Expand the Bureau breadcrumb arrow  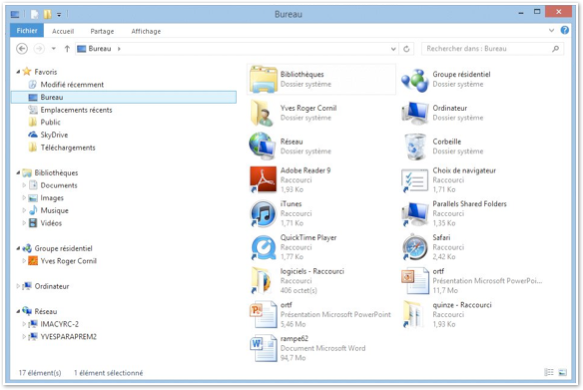(119, 49)
